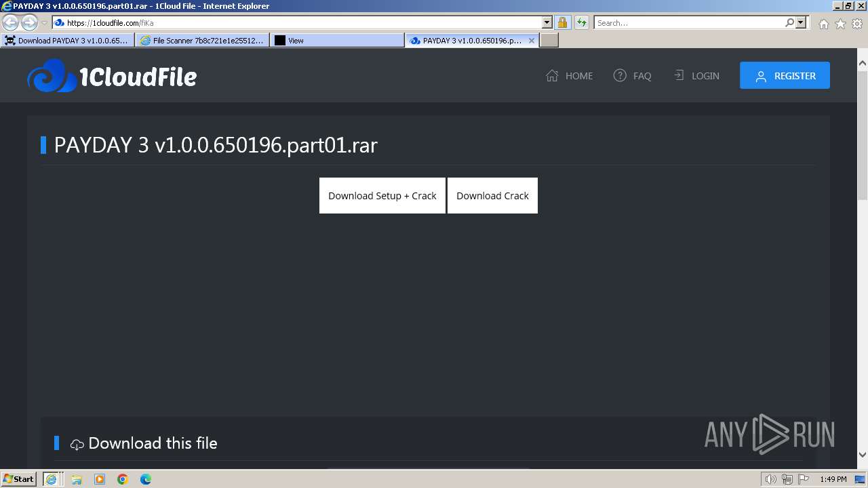Launch Microsoft Edge from taskbar

pyautogui.click(x=146, y=479)
